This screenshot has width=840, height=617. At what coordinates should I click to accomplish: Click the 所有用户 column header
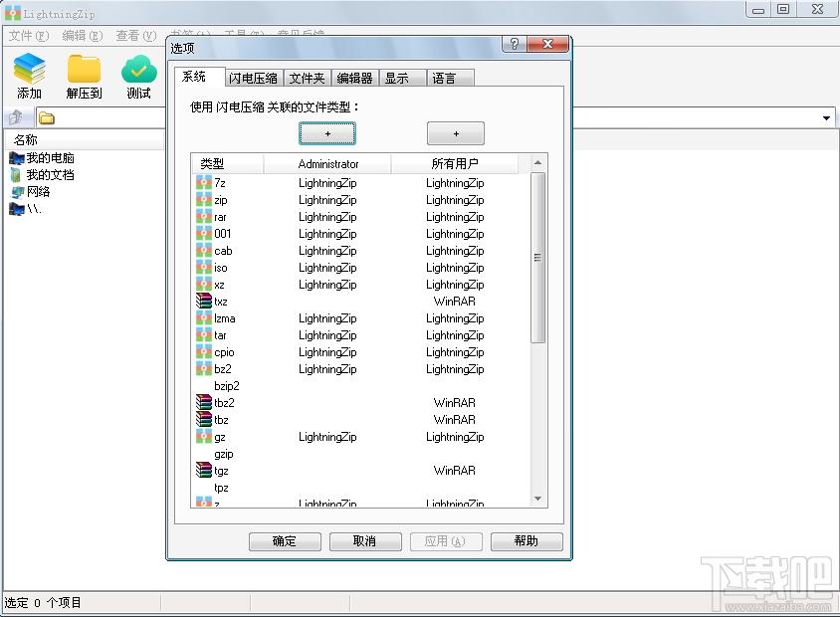coord(455,164)
